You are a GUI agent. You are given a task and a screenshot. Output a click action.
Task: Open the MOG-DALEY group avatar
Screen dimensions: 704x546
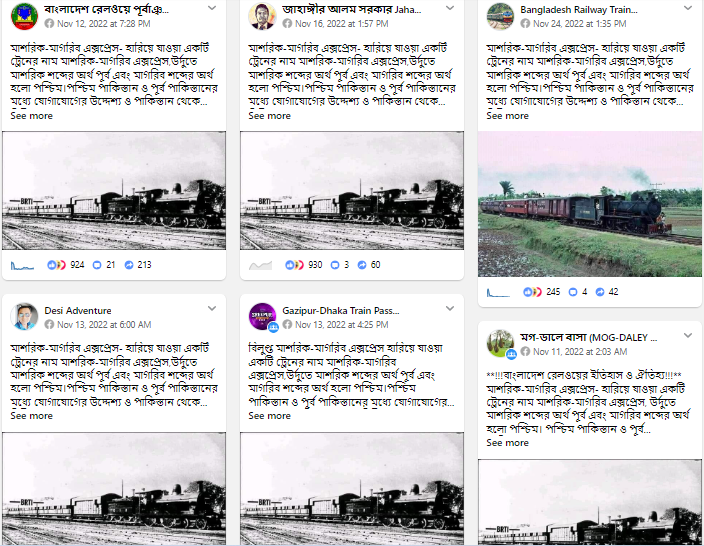click(x=501, y=343)
